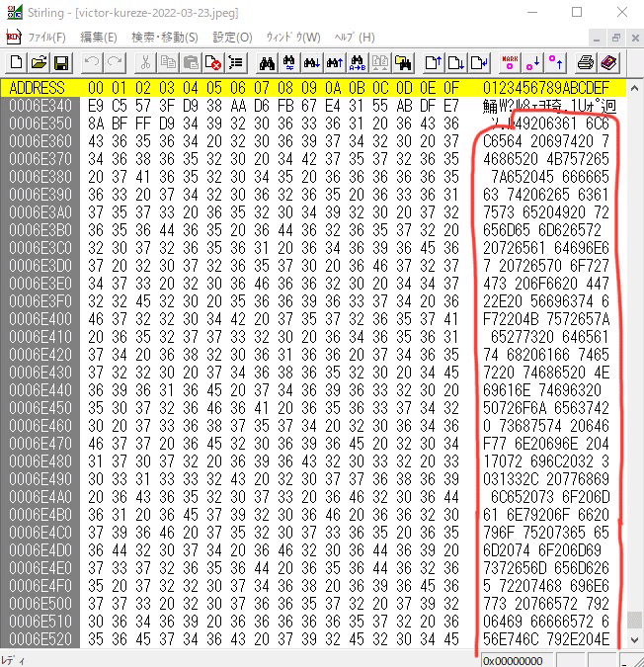This screenshot has height=667, width=644.
Task: Open a file with folder icon
Action: (40, 63)
